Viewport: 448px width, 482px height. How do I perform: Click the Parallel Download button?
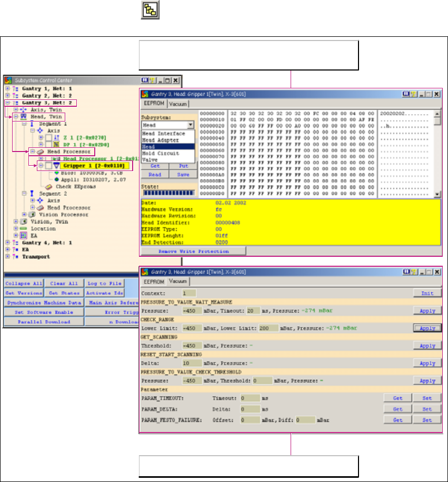tap(44, 322)
